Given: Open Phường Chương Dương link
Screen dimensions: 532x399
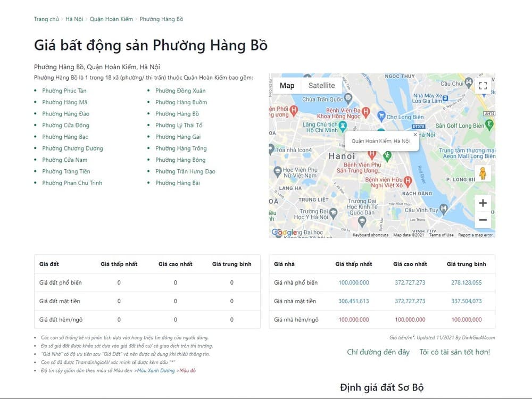Looking at the screenshot, I should (x=72, y=148).
